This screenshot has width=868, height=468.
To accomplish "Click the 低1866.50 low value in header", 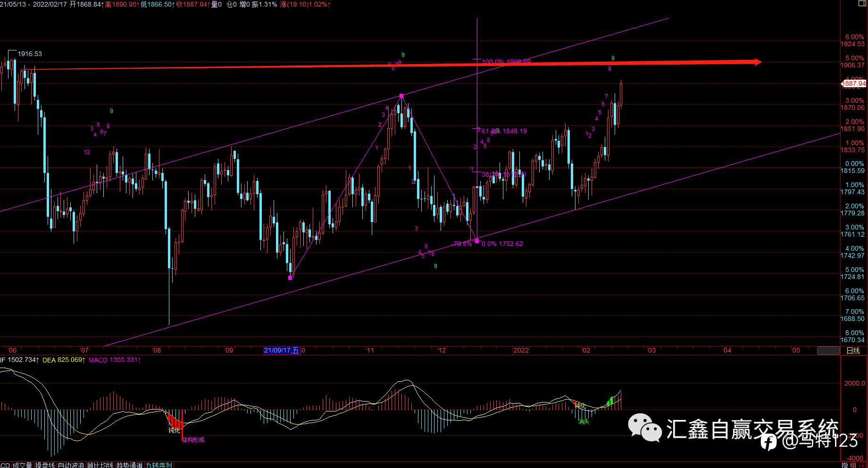I will (158, 4).
